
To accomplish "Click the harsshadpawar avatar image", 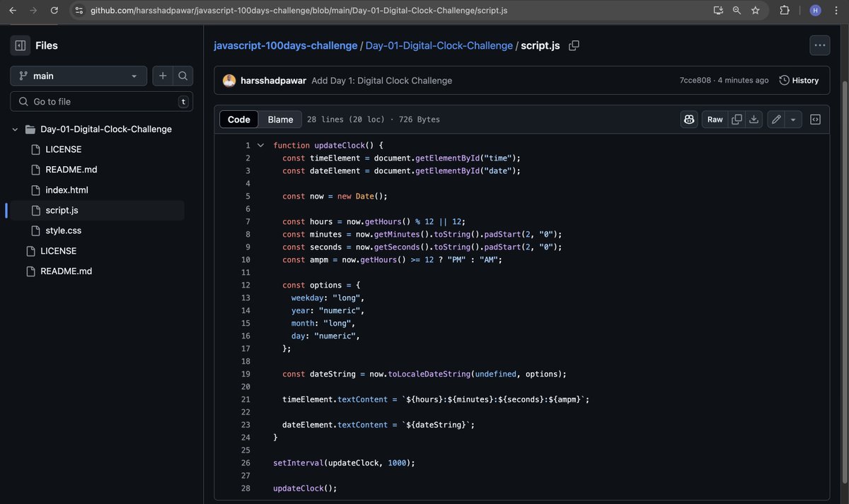I will point(229,81).
